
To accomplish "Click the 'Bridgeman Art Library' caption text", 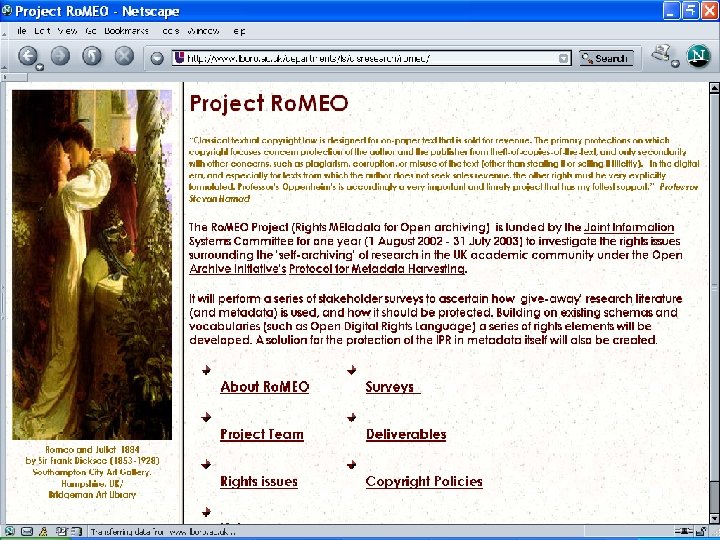I will tap(92, 495).
